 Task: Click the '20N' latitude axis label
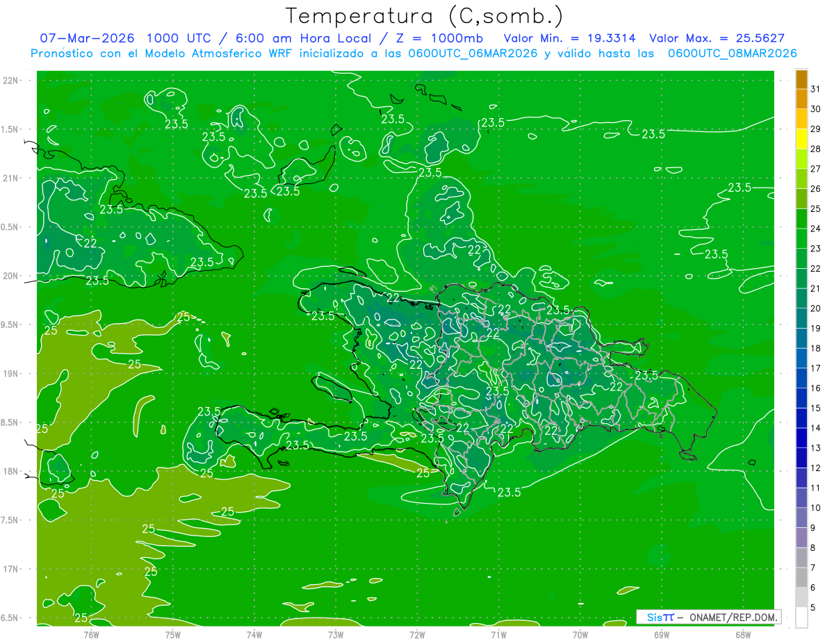(11, 276)
